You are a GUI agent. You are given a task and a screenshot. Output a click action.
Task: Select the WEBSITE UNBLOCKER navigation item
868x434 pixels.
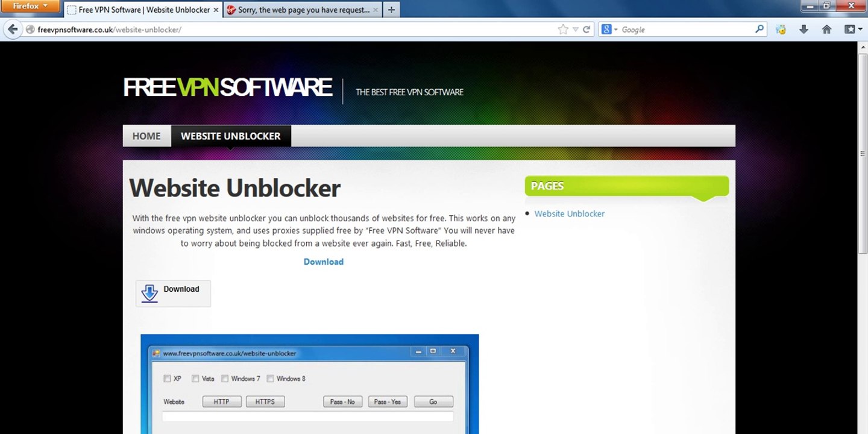pos(231,136)
